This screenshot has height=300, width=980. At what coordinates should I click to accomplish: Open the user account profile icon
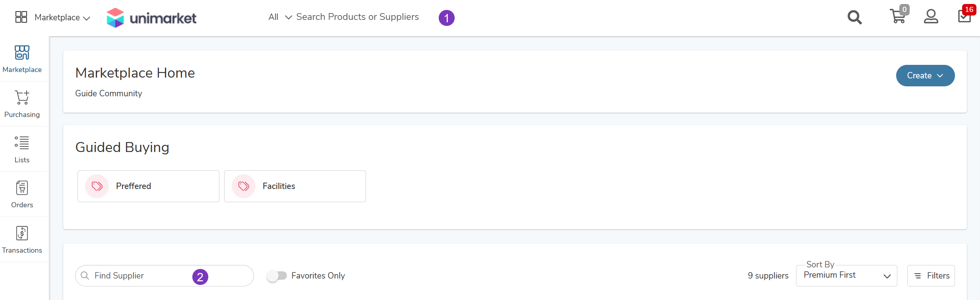tap(931, 17)
